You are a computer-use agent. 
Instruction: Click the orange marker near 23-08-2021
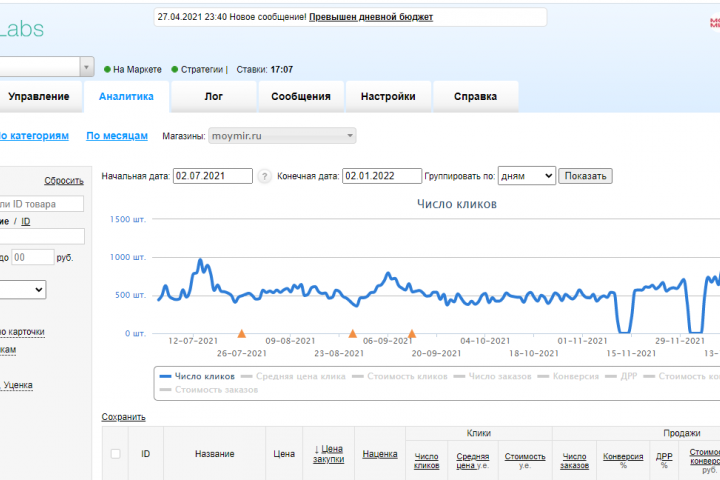pos(353,333)
